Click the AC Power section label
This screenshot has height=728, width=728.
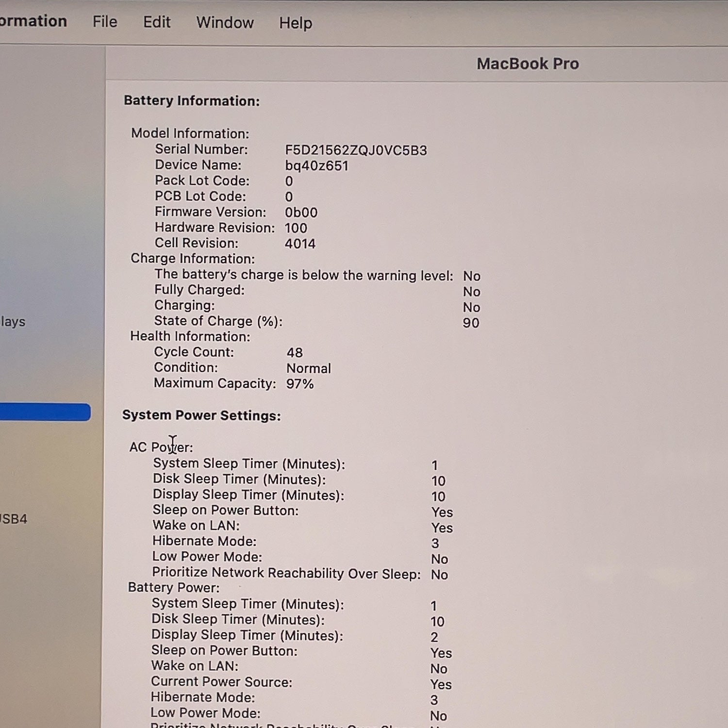coord(161,447)
